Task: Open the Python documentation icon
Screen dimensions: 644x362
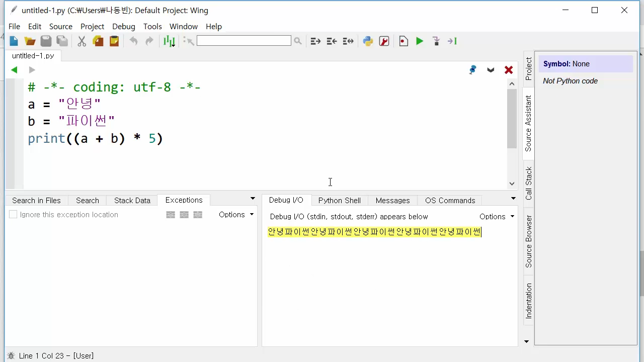Action: [368, 41]
